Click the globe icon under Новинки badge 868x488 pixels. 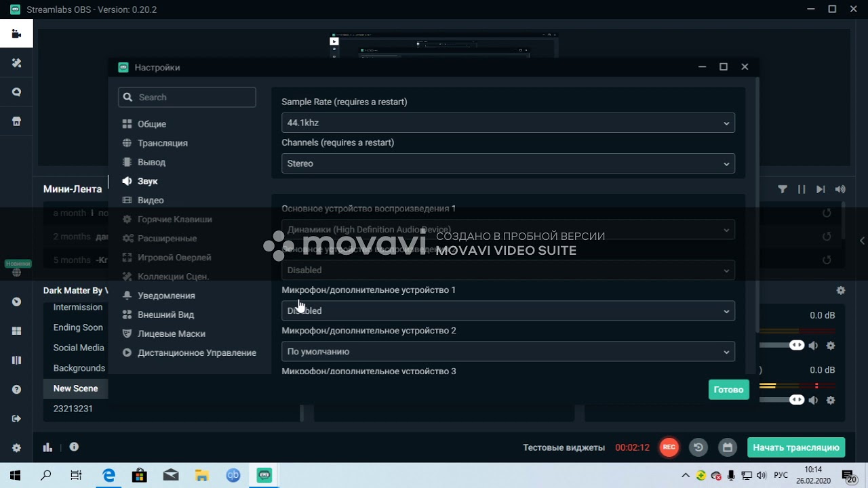pos(16,272)
